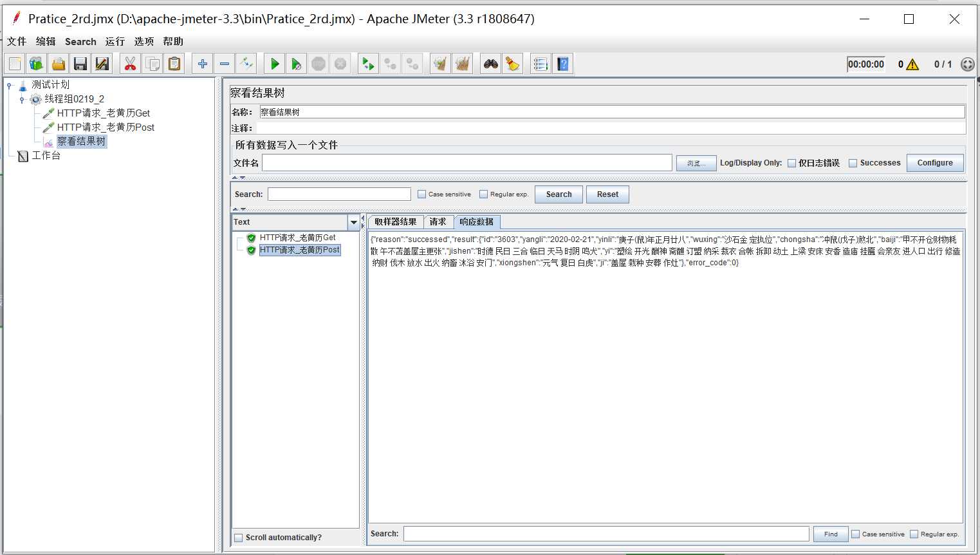Toggle Regular exp. beside Find button
980x555 pixels.
[914, 534]
